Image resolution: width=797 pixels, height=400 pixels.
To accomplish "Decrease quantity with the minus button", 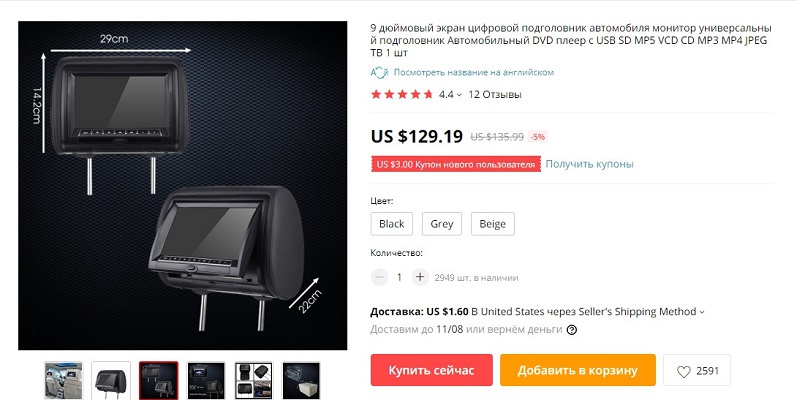I will [379, 278].
